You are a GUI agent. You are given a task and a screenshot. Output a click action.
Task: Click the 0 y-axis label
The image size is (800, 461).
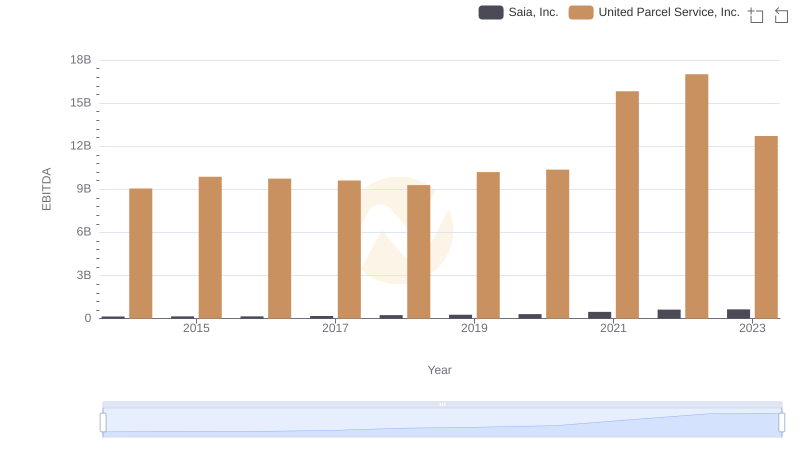tap(88, 318)
